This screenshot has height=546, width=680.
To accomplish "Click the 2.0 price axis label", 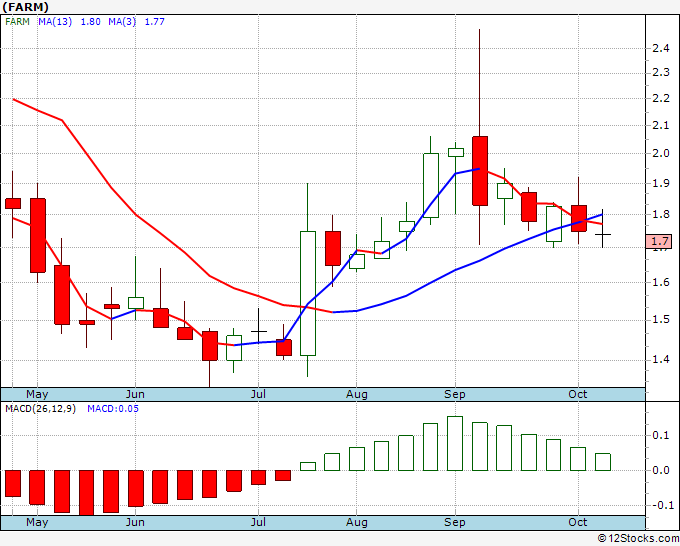I will pyautogui.click(x=661, y=153).
